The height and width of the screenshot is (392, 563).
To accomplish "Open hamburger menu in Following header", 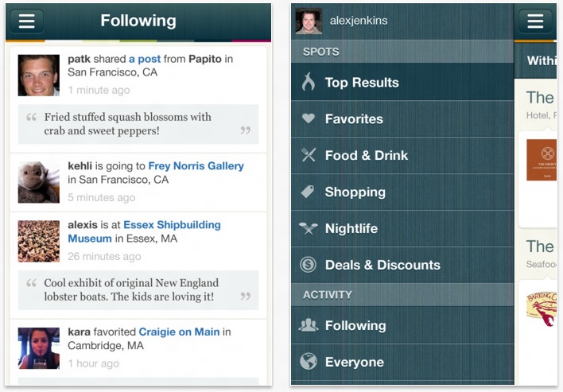I will tap(26, 21).
